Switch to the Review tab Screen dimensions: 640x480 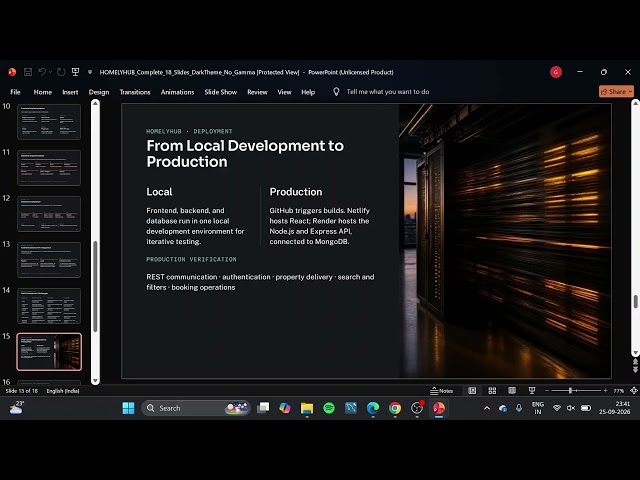pyautogui.click(x=257, y=92)
